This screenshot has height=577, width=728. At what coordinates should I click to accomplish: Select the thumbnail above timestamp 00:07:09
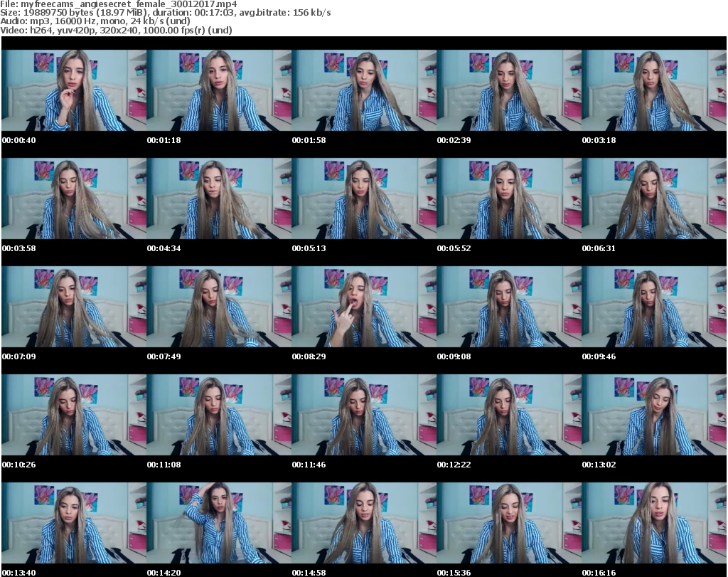(x=74, y=307)
